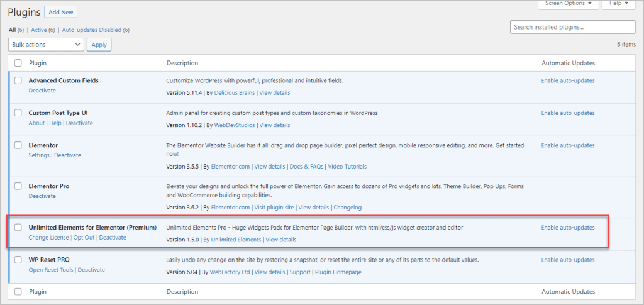The height and width of the screenshot is (305, 644).
Task: Click the Description column header
Action: pos(182,64)
